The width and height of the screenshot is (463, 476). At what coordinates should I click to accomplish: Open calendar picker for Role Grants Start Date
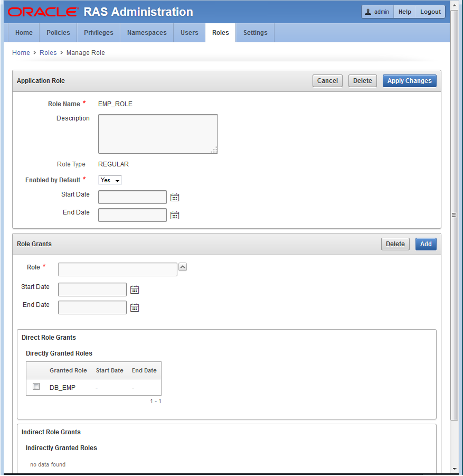coord(135,290)
